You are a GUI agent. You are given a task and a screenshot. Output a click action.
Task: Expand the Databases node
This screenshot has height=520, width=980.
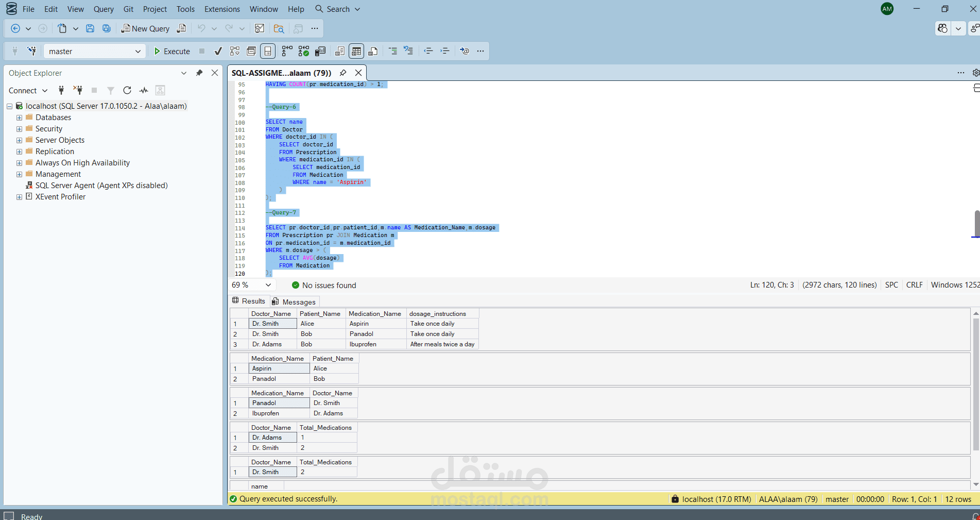click(x=19, y=117)
